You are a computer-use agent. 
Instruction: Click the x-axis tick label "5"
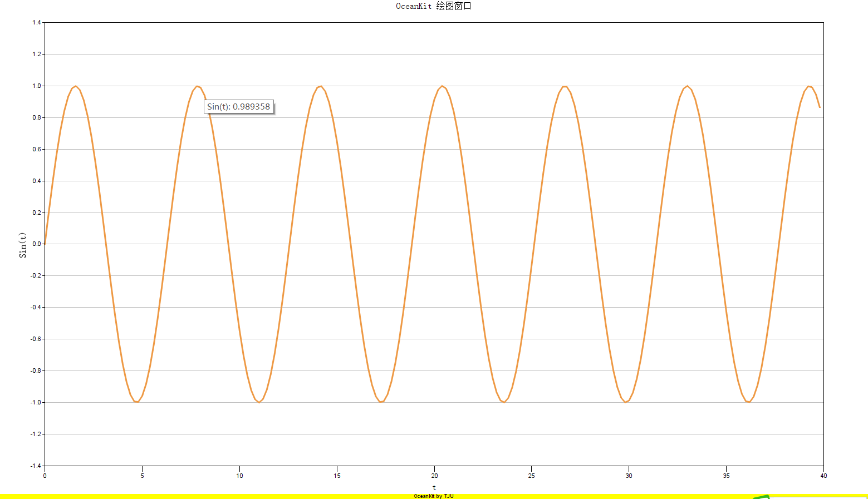(x=142, y=476)
